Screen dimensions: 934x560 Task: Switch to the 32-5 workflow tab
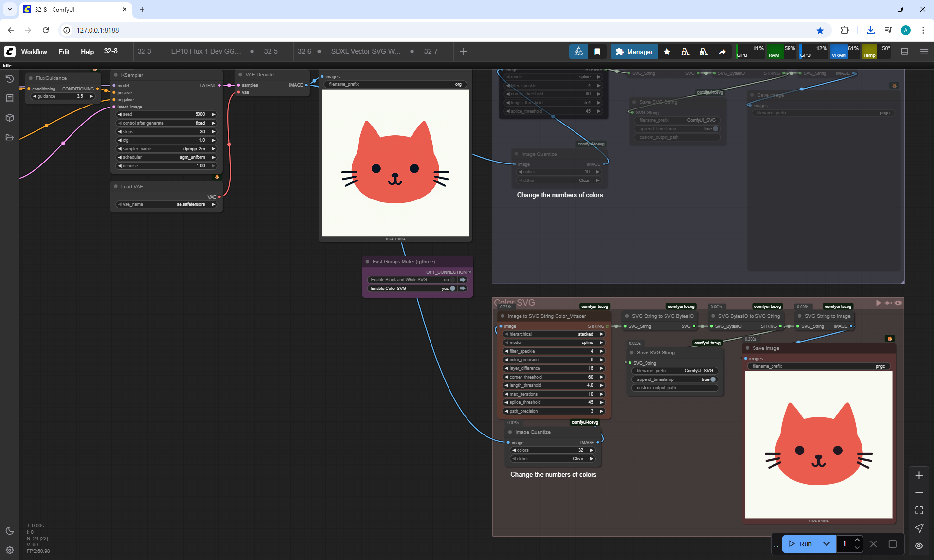pyautogui.click(x=270, y=51)
